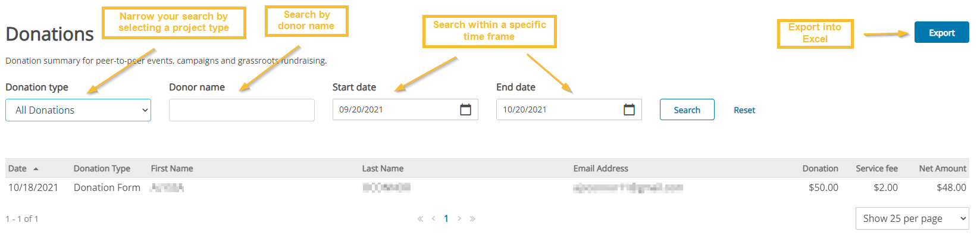980x235 pixels.
Task: Go to previous page arrow
Action: pyautogui.click(x=433, y=219)
